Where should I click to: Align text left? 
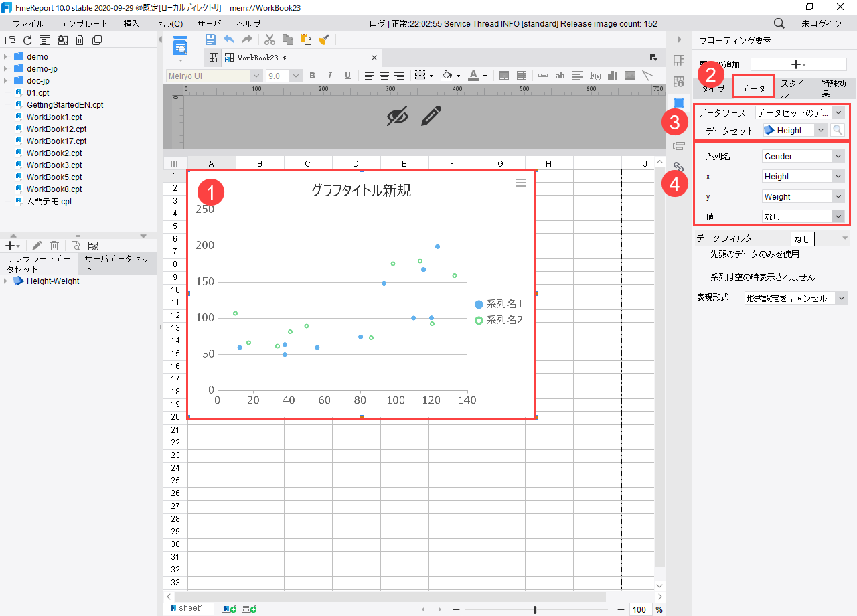pyautogui.click(x=370, y=76)
